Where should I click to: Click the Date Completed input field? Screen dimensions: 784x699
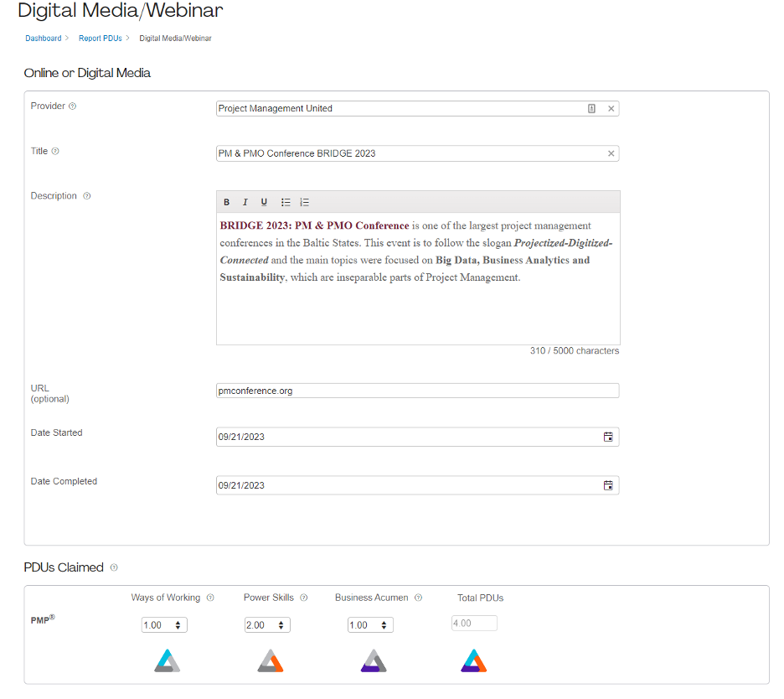(417, 485)
